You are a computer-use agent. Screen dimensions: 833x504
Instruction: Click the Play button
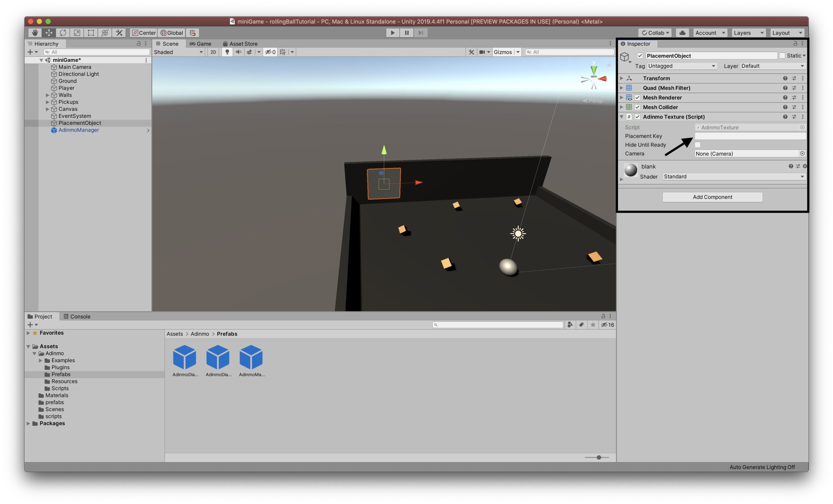tap(392, 33)
